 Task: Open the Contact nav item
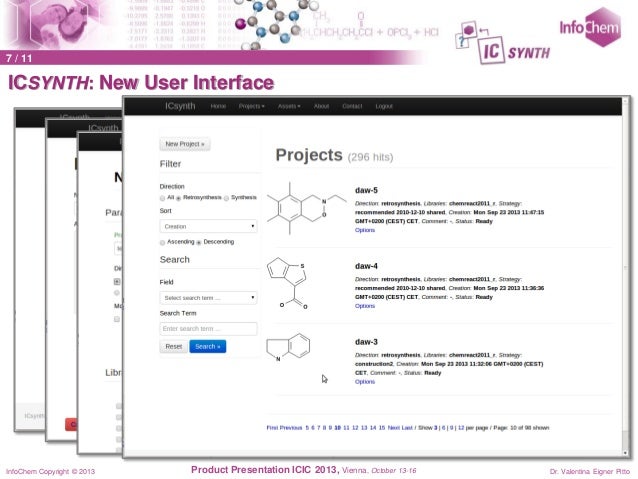coord(352,106)
